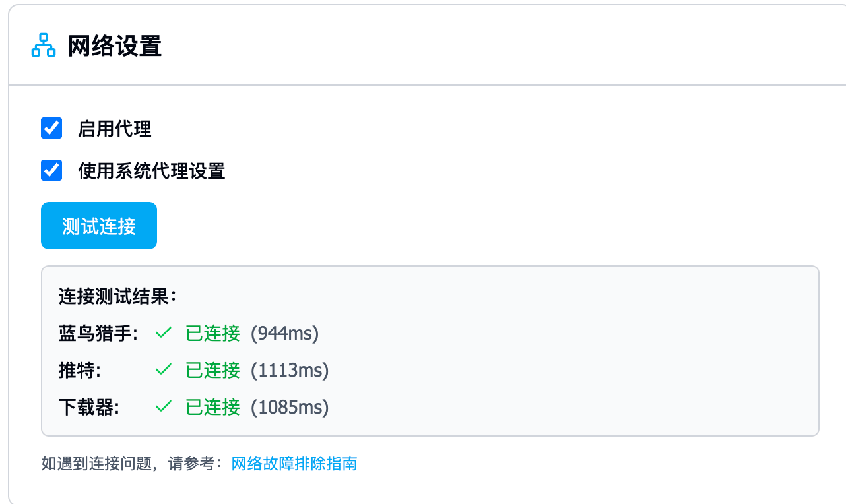Click the network settings icon in the header
The image size is (846, 504).
tap(44, 46)
